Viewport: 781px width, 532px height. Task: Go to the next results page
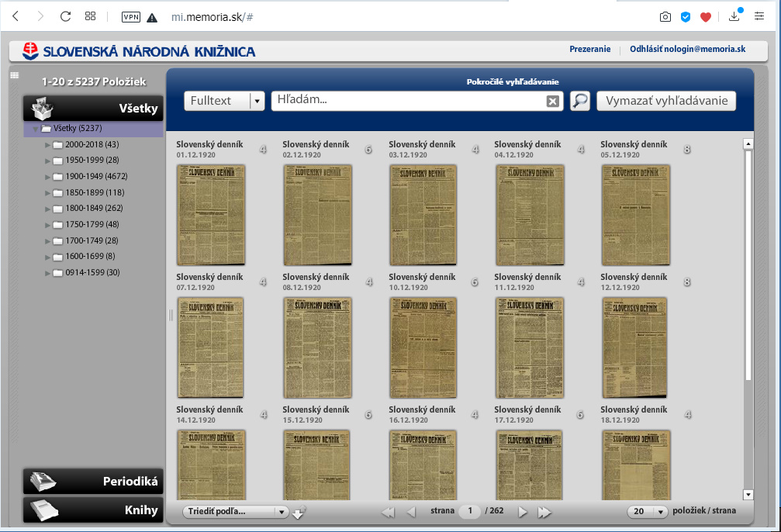[x=523, y=512]
